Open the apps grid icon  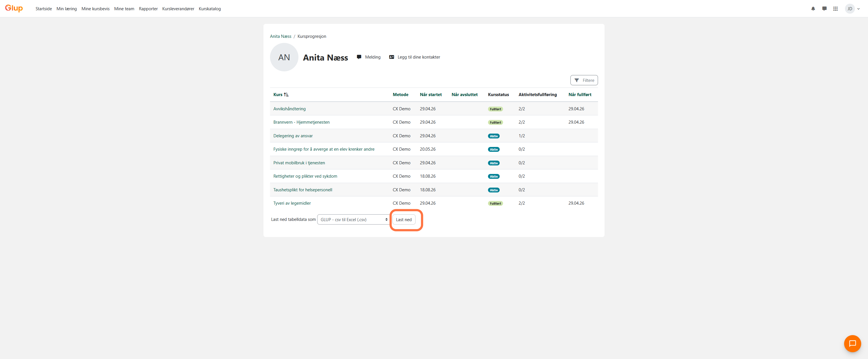(x=835, y=9)
